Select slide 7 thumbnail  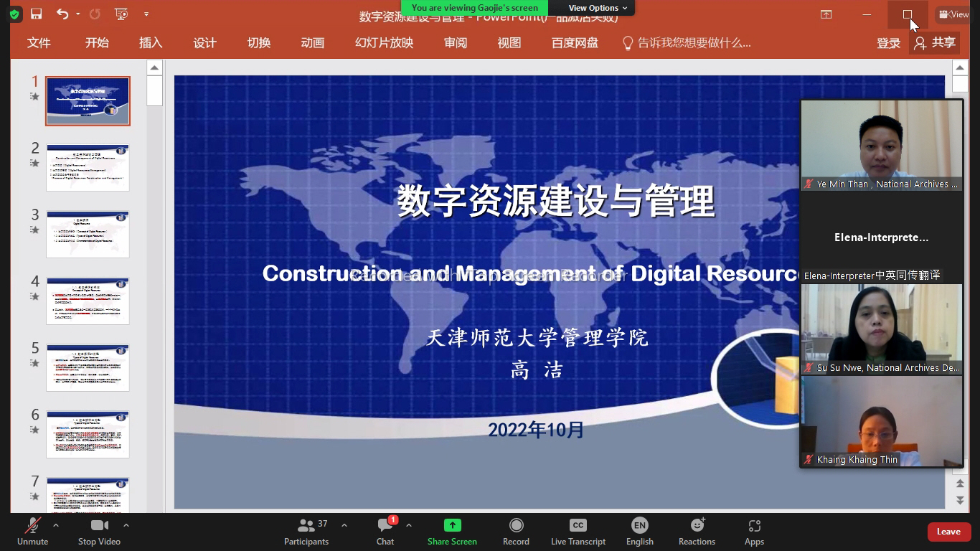point(88,494)
